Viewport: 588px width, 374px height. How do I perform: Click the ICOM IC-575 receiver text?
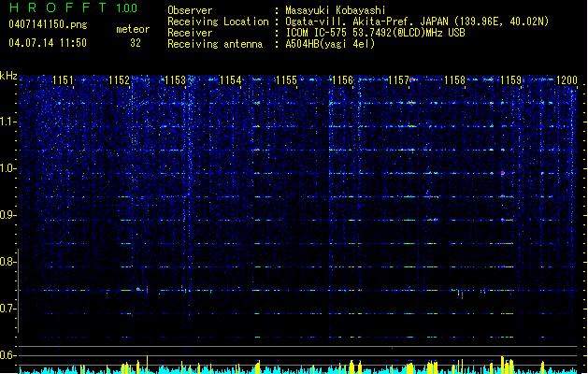375,33
